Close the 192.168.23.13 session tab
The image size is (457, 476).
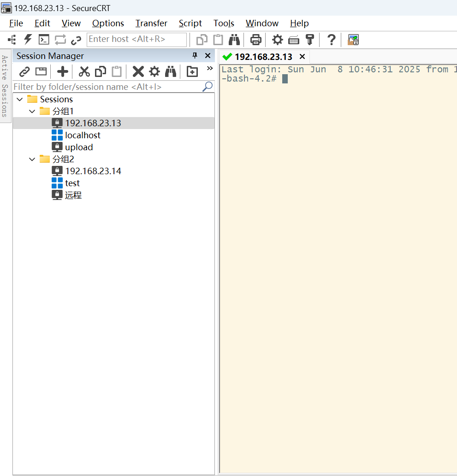tap(303, 57)
